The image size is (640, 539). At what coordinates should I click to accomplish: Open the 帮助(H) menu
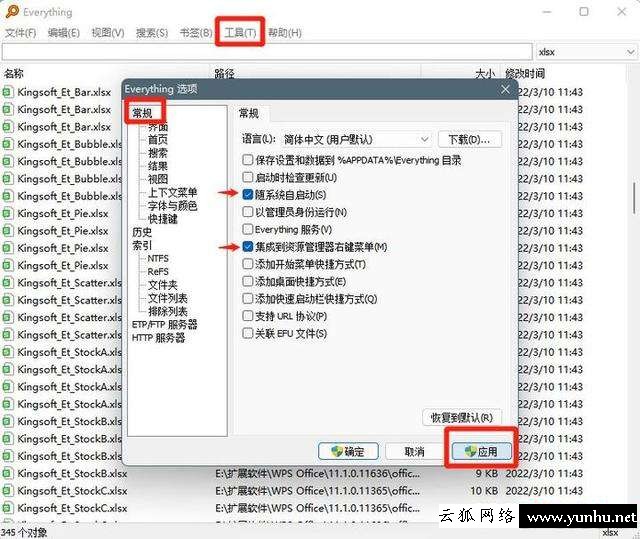pyautogui.click(x=284, y=33)
